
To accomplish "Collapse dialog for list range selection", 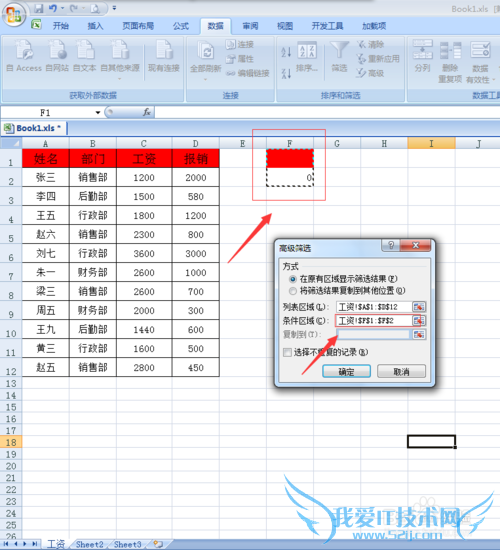I will pos(419,307).
